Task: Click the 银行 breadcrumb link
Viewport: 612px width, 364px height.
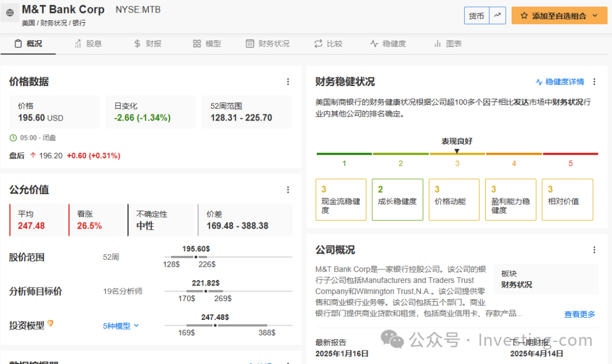Action: pyautogui.click(x=79, y=23)
